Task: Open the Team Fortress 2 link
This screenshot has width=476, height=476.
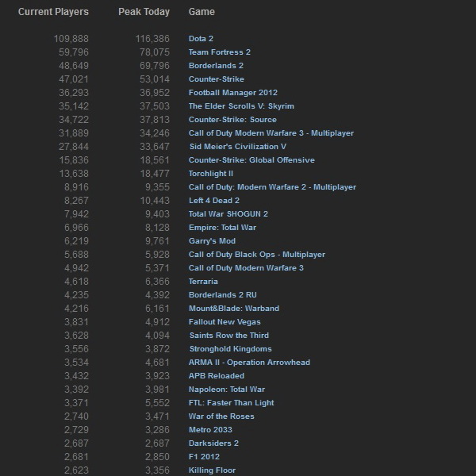Action: click(x=220, y=52)
